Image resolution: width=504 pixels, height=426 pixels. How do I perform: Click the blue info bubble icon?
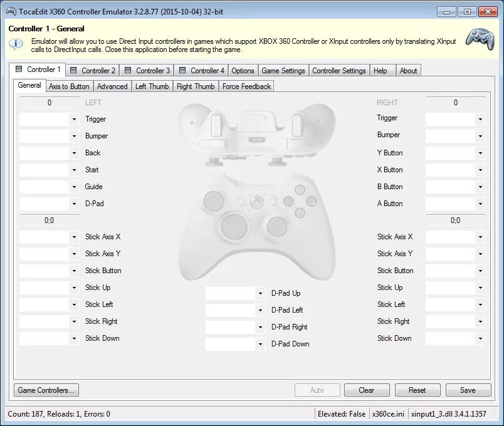point(16,44)
